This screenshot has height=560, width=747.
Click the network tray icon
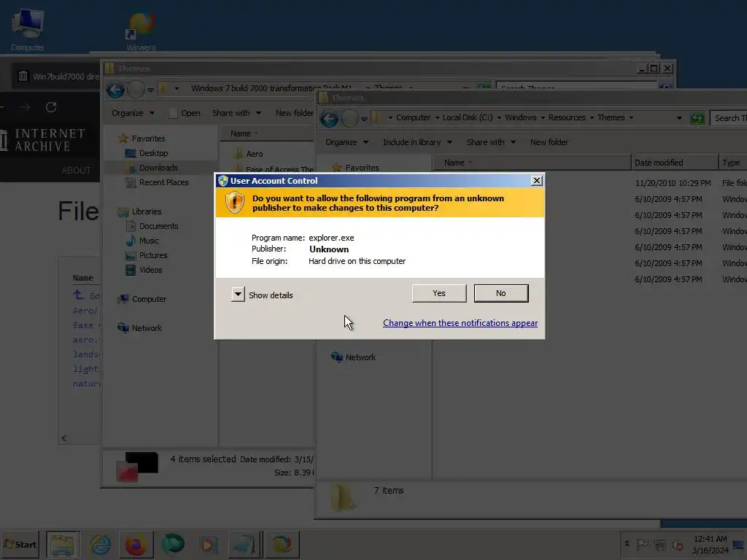click(659, 544)
